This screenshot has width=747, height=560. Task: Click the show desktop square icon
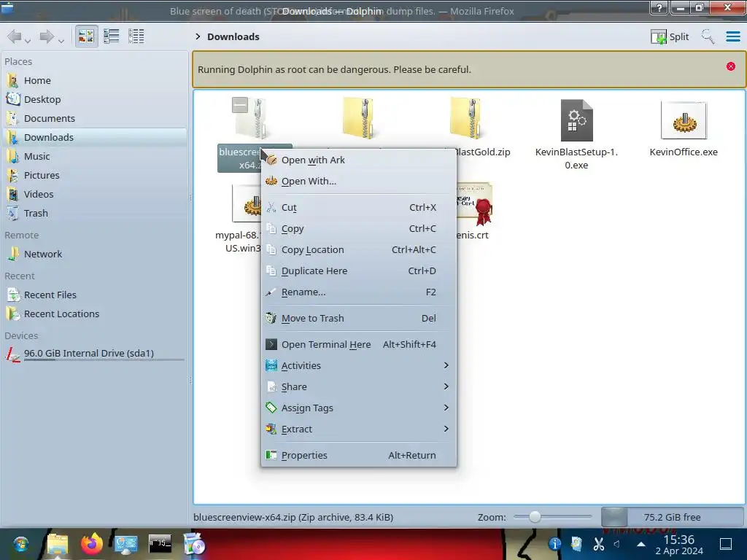[x=726, y=544]
